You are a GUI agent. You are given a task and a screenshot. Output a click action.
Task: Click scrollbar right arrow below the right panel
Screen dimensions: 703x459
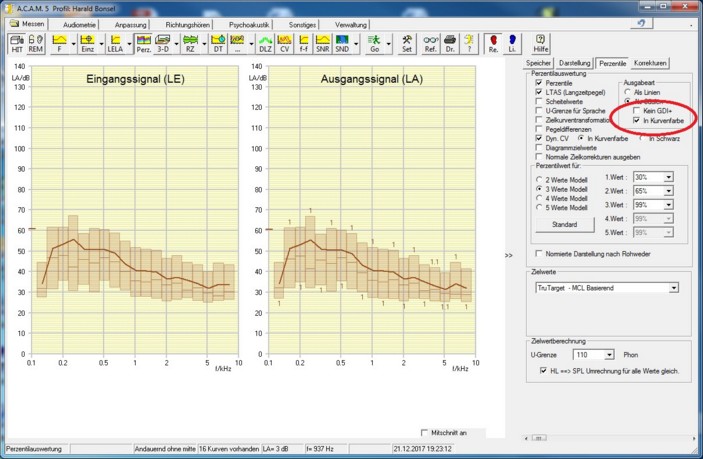(694, 438)
